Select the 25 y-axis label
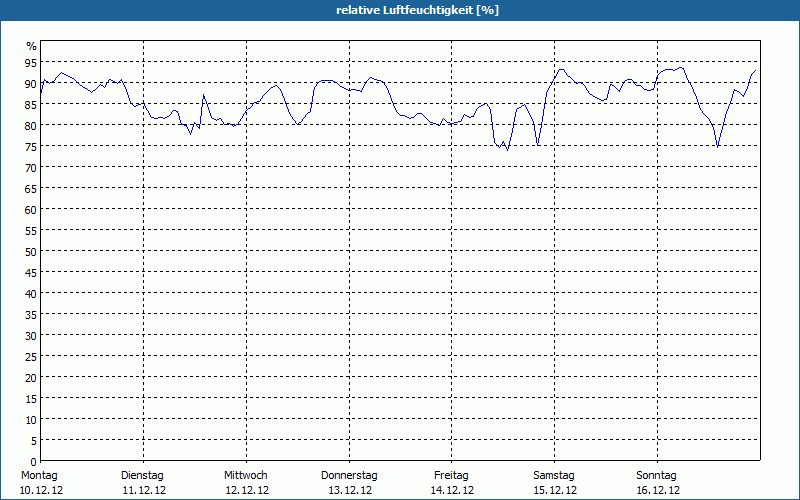The image size is (800, 500). [x=31, y=357]
